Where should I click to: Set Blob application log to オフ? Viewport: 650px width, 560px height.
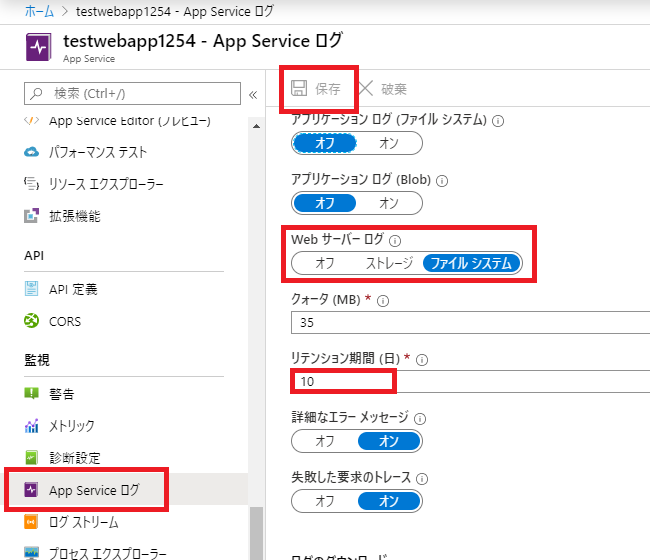click(x=325, y=203)
